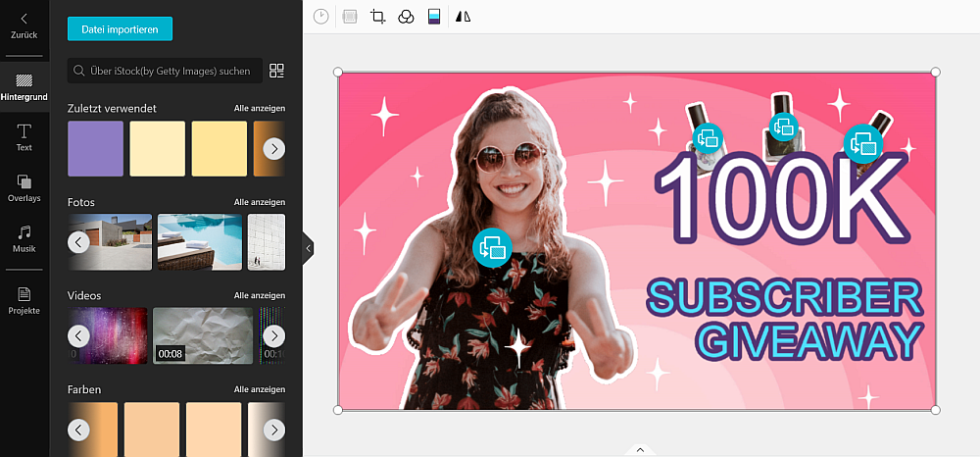980x457 pixels.
Task: Show all Farben with Alle anzeigen
Action: point(260,389)
